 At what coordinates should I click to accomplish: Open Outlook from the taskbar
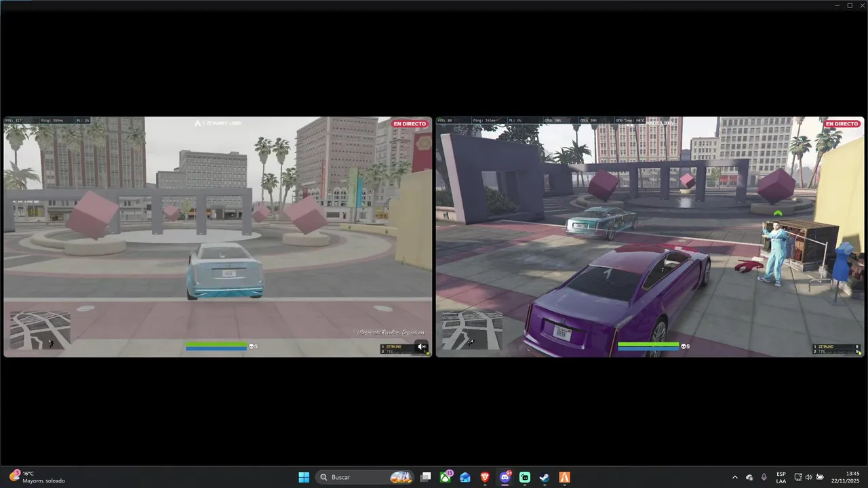coord(465,477)
